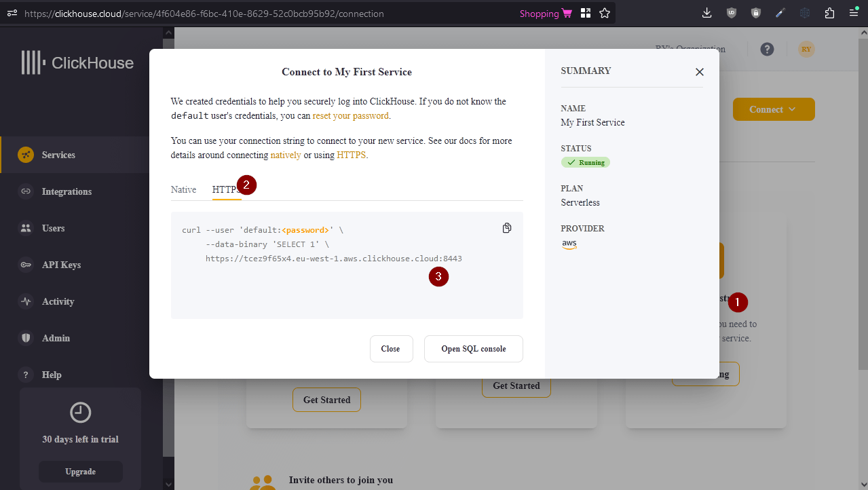Viewport: 868px width, 490px height.
Task: Click the 'Invite others to join you' text
Action: coord(341,480)
